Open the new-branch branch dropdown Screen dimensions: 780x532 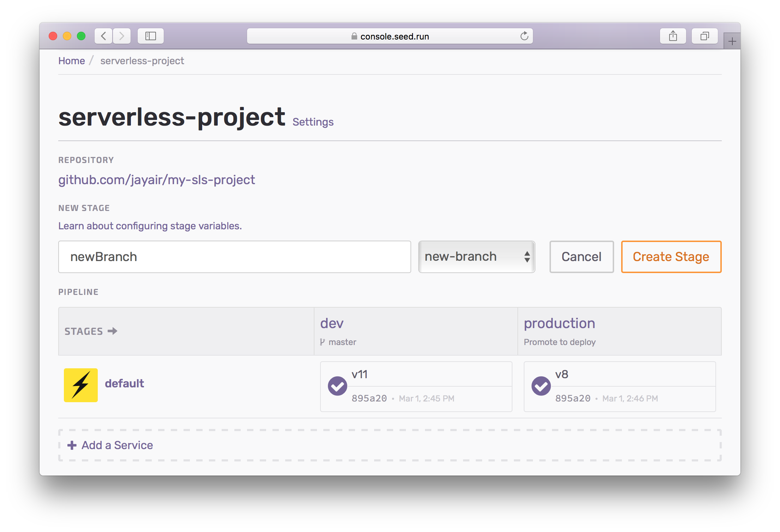point(476,257)
